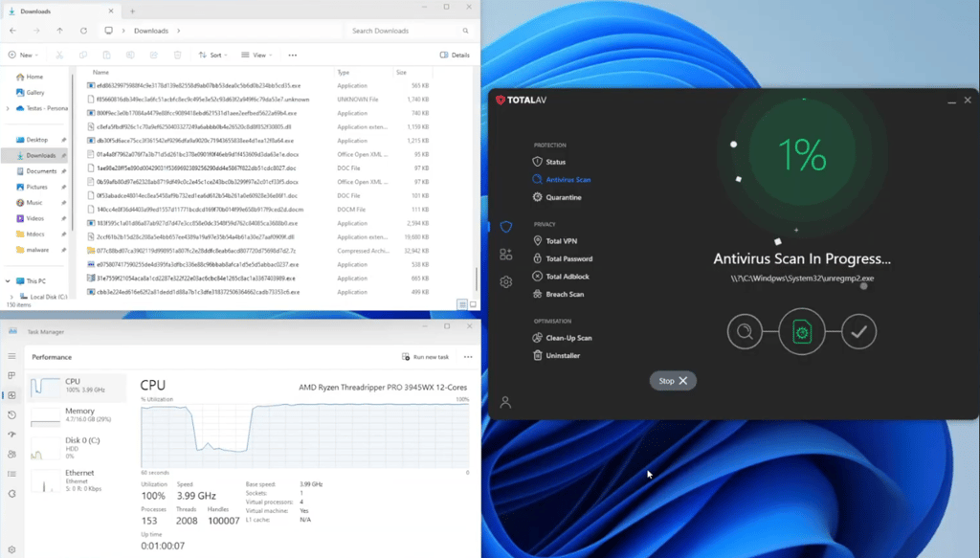Click Run new task in Task Manager

426,357
